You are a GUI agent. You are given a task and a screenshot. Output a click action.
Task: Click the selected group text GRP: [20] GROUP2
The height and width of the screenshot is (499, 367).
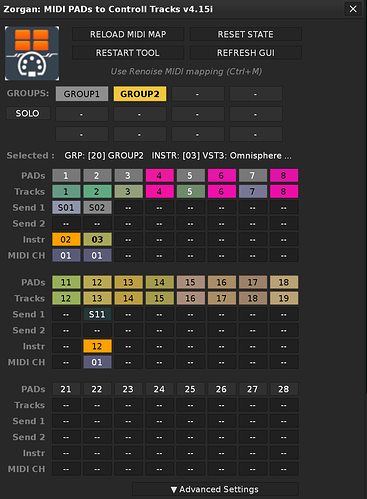pyautogui.click(x=104, y=156)
